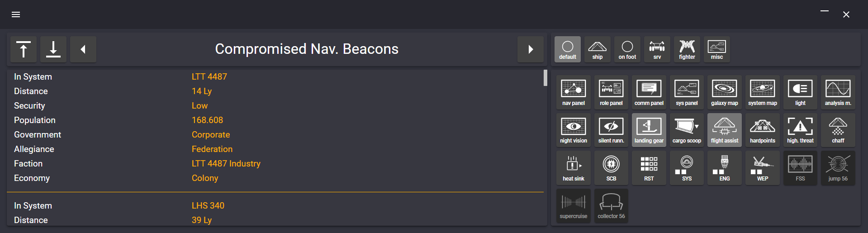Go to previous page with left arrow
The width and height of the screenshot is (868, 233).
pyautogui.click(x=83, y=49)
